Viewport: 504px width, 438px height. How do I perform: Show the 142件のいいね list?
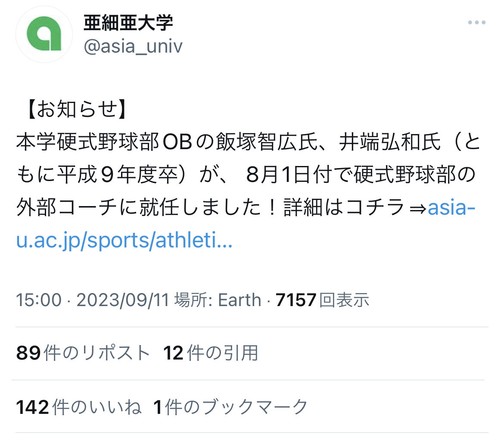pyautogui.click(x=79, y=407)
